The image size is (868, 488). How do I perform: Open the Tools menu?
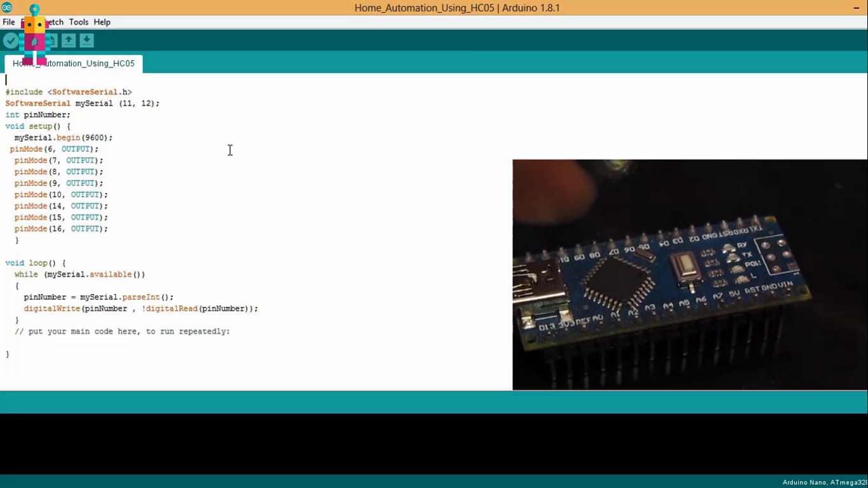tap(79, 22)
